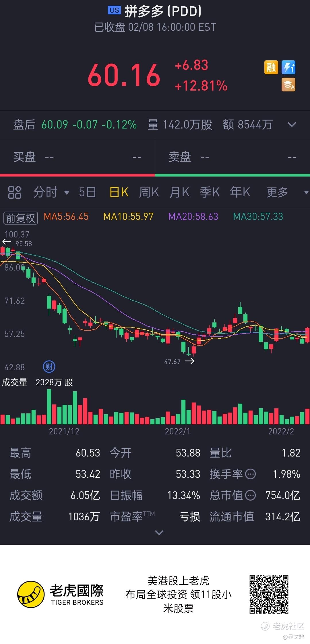Tap the 市盈率TTM 亏损 value
Viewport: 310px width, 644px height.
tap(190, 517)
